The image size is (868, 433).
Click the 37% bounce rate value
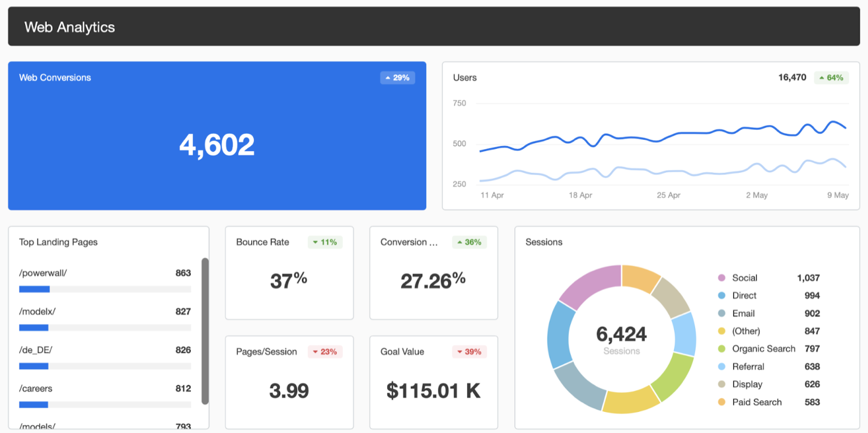click(289, 280)
